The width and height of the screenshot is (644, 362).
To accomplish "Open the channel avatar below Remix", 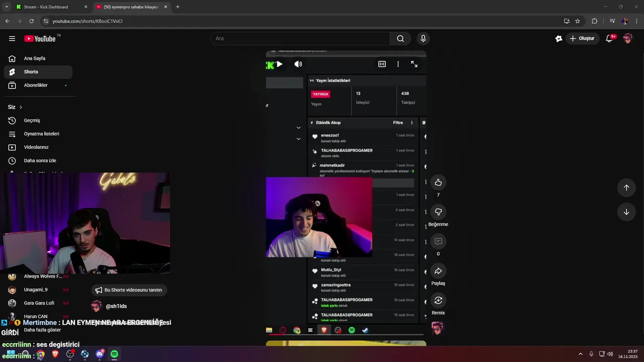I will [438, 328].
